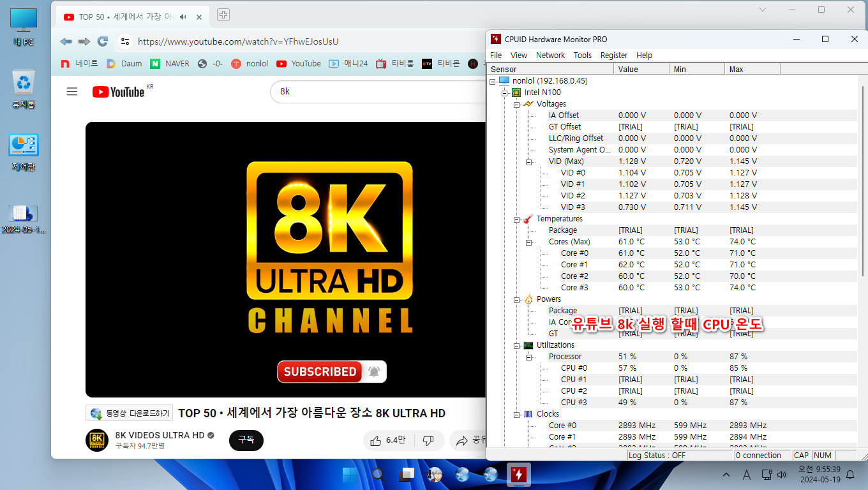The height and width of the screenshot is (490, 868).
Task: Open the 8K VIDEOS ULTRA HD channel name
Action: [160, 435]
